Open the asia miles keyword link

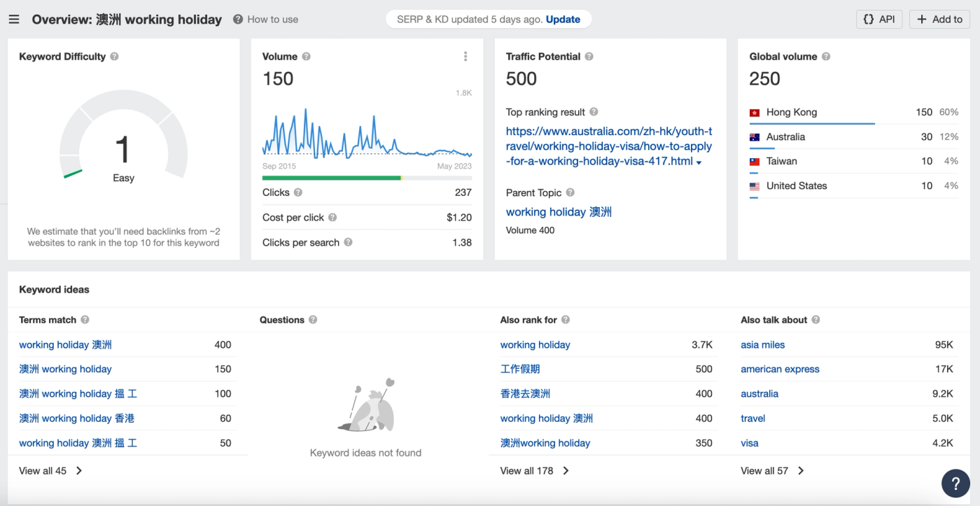pyautogui.click(x=762, y=344)
